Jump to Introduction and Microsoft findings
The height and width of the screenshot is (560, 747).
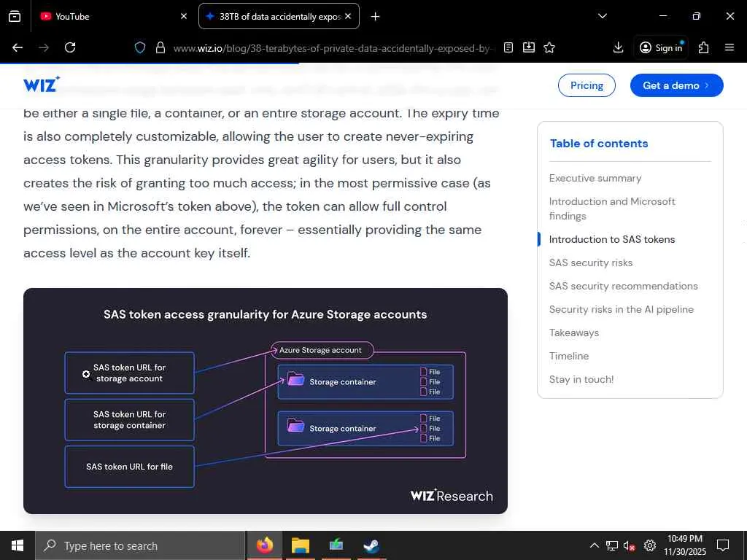tap(612, 209)
